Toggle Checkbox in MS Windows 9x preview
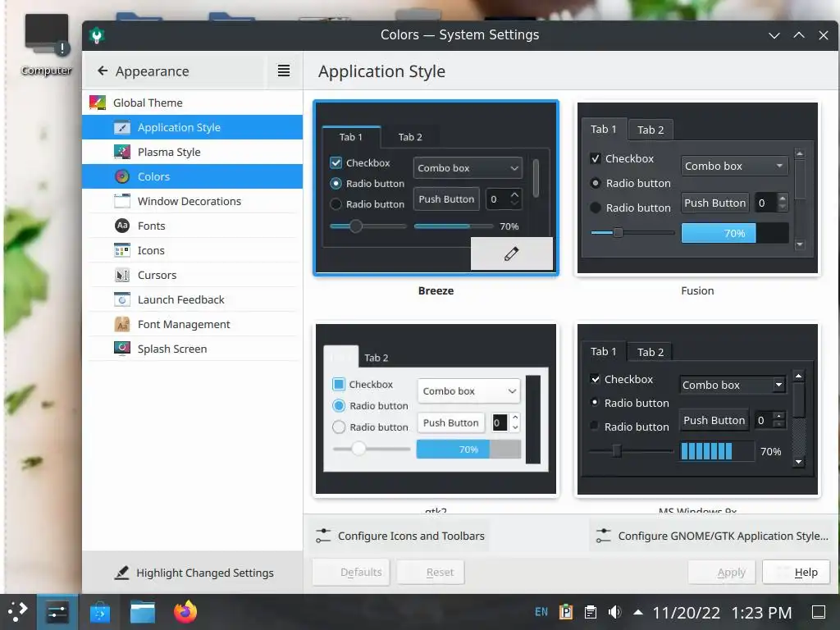 (x=596, y=379)
